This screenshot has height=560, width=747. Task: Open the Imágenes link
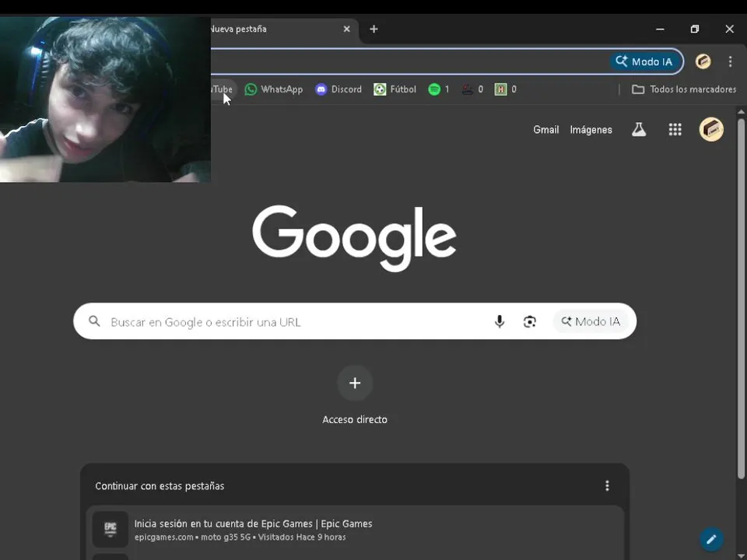click(x=591, y=130)
